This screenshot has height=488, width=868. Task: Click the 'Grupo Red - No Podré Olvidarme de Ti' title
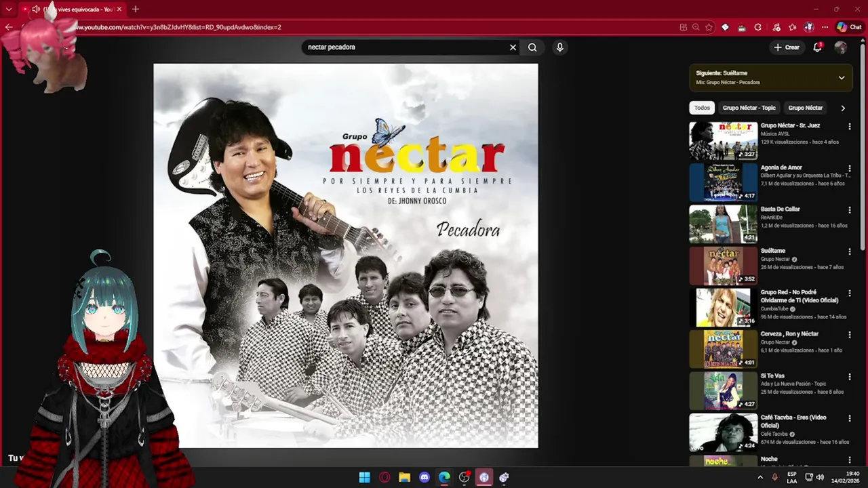pos(800,296)
